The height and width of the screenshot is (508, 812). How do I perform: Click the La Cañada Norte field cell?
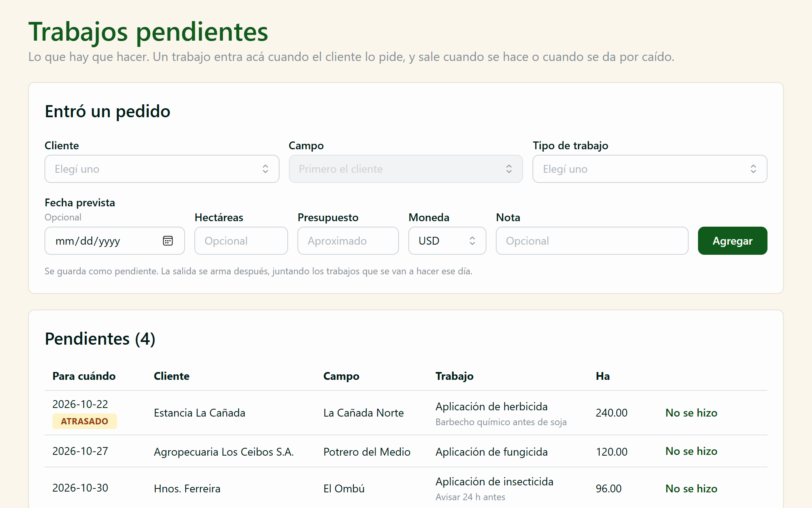pyautogui.click(x=363, y=413)
